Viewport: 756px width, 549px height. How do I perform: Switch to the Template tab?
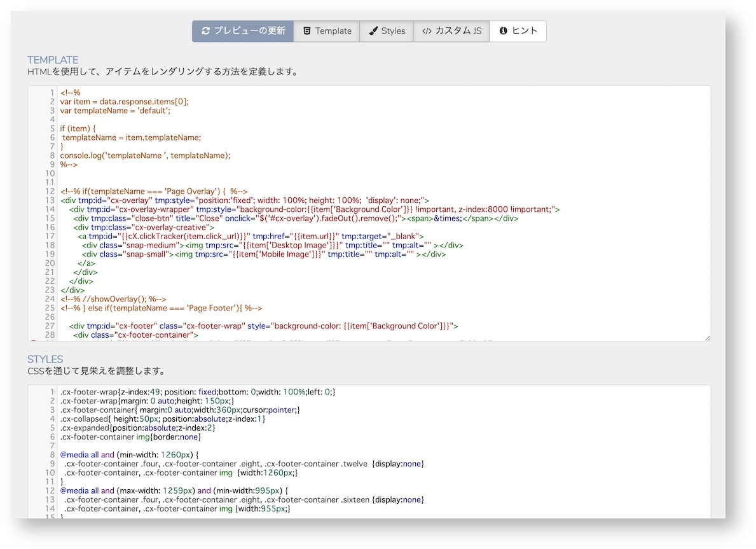326,31
